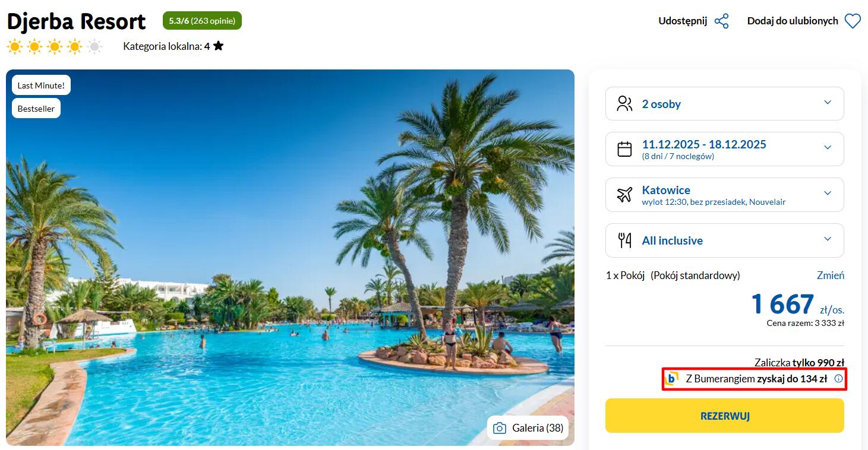Viewport: 868px width, 450px height.
Task: Click the black star next to Kategoria lokalna
Action: [x=219, y=46]
